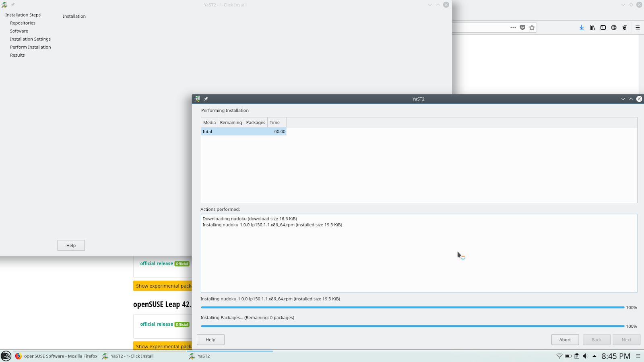
Task: Open Firefox page actions three-dot menu
Action: [x=513, y=28]
